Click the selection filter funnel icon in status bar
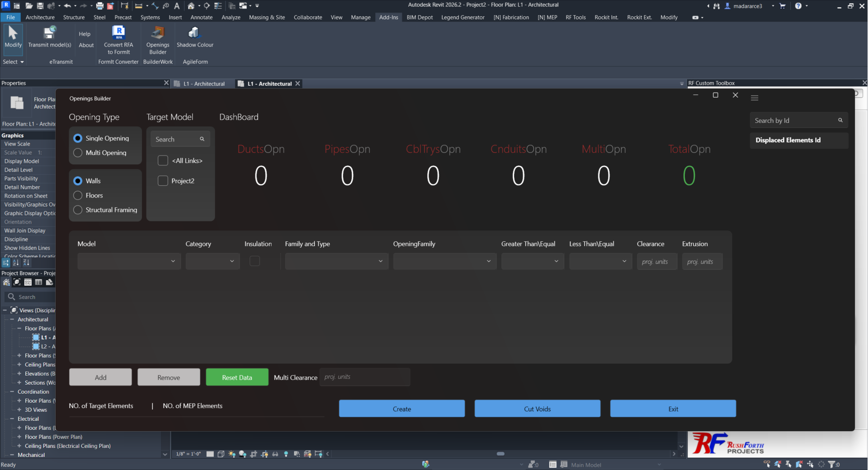Viewport: 868px width, 470px height. 832,465
